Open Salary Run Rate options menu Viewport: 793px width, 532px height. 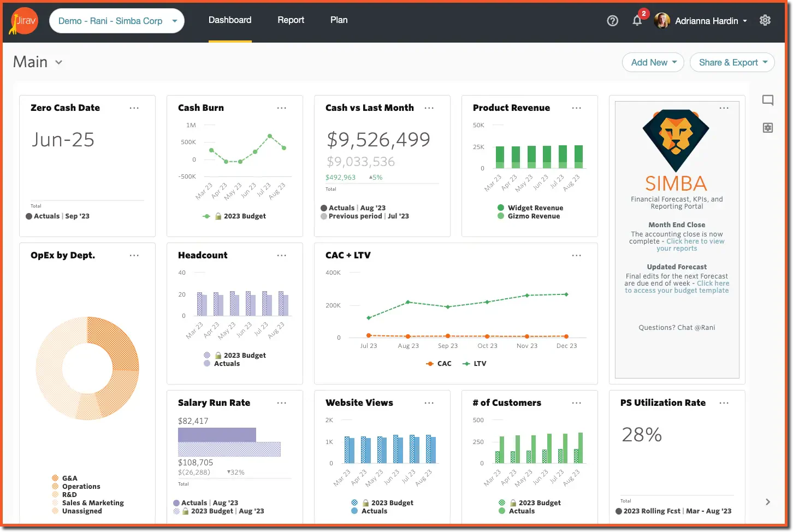(x=282, y=403)
